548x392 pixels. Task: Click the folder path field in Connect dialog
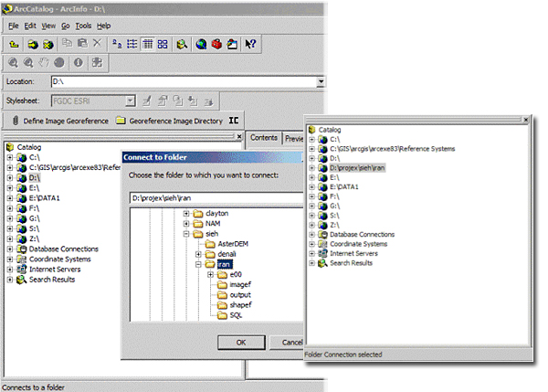click(x=216, y=198)
